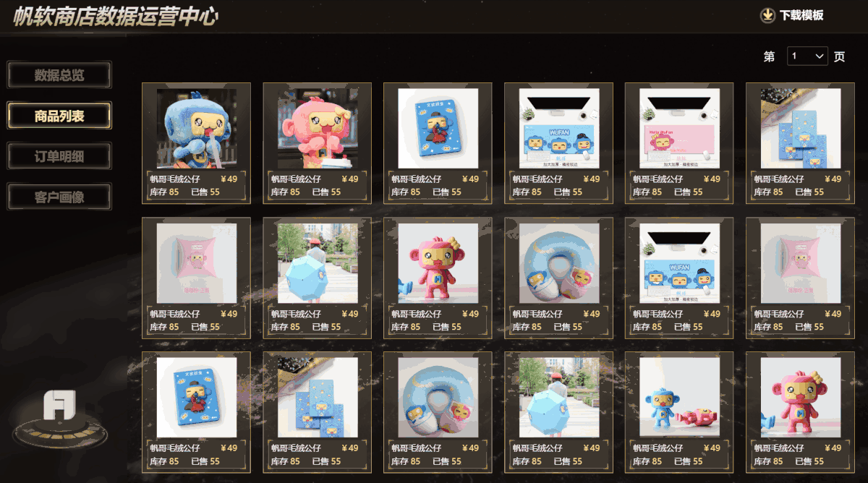Open the page number dropdown

[808, 56]
